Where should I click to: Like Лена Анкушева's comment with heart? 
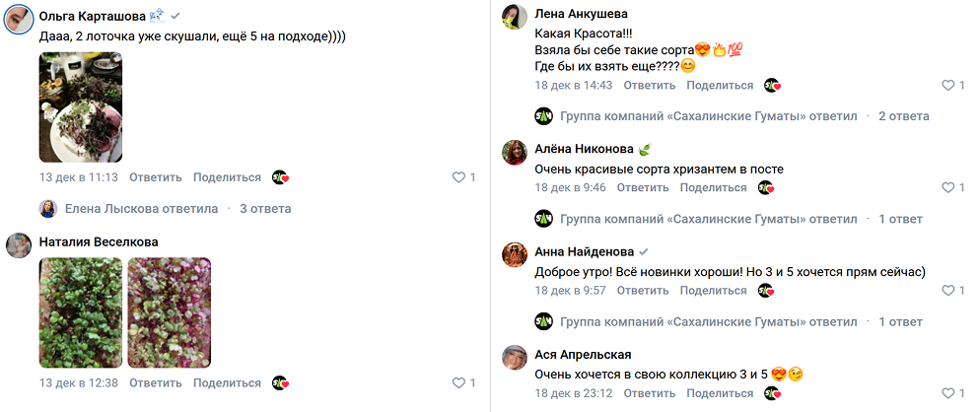click(947, 86)
